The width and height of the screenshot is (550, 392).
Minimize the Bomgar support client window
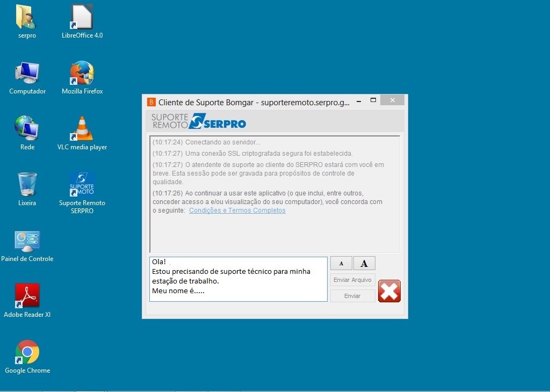tap(359, 101)
